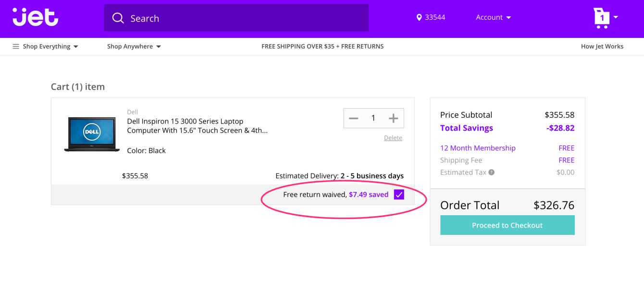Click the location pin icon
Screen dimensions: 644x294
coord(419,17)
